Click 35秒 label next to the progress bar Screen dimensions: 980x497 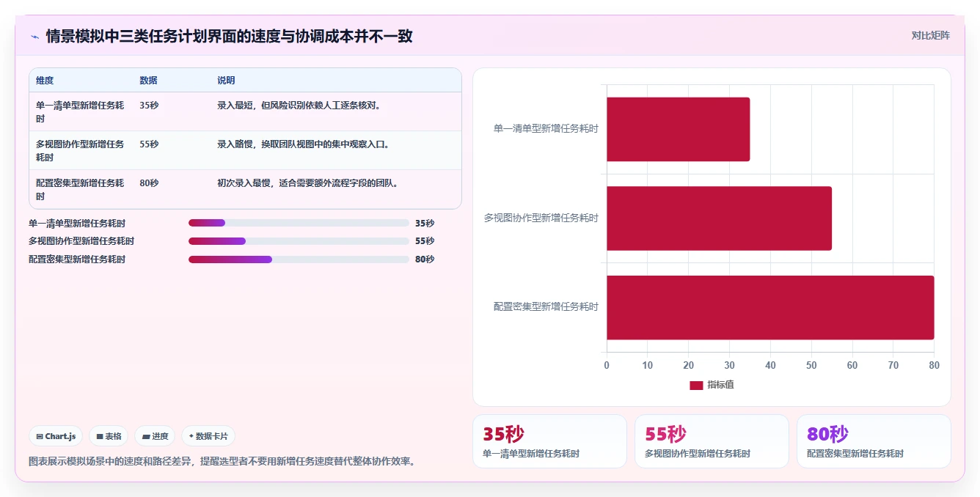click(425, 223)
